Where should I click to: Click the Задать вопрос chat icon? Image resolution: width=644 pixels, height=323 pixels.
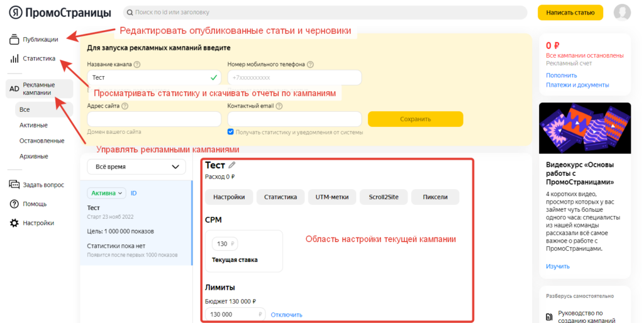[x=14, y=185]
